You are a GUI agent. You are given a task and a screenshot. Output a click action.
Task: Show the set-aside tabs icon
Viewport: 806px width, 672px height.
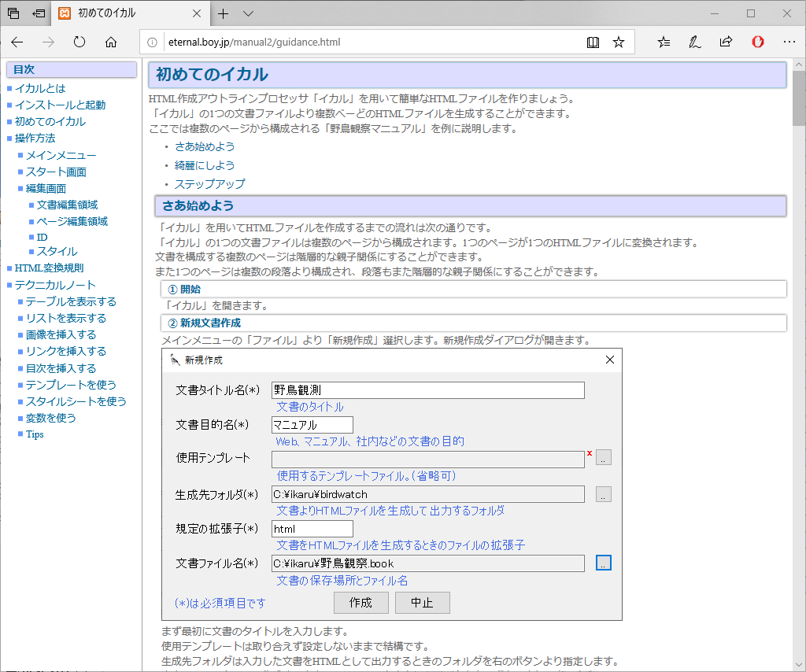click(x=13, y=13)
